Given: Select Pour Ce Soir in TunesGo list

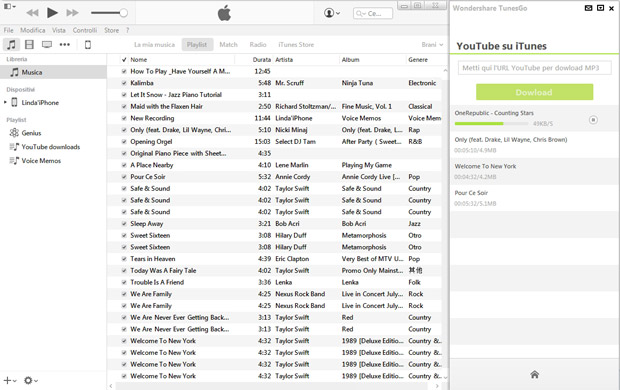Looking at the screenshot, I should (x=535, y=198).
